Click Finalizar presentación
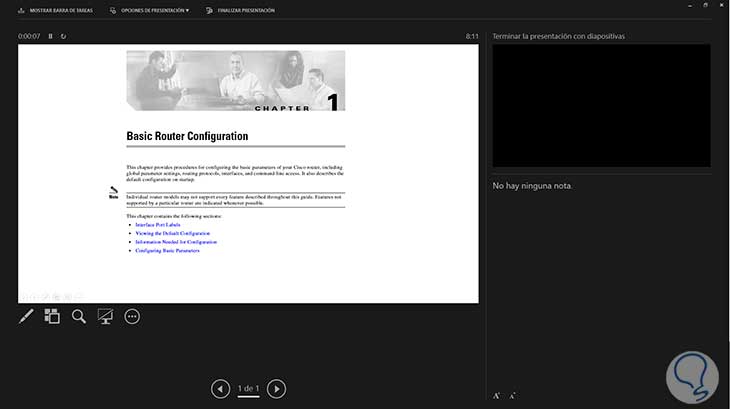The image size is (730, 409). click(x=240, y=10)
